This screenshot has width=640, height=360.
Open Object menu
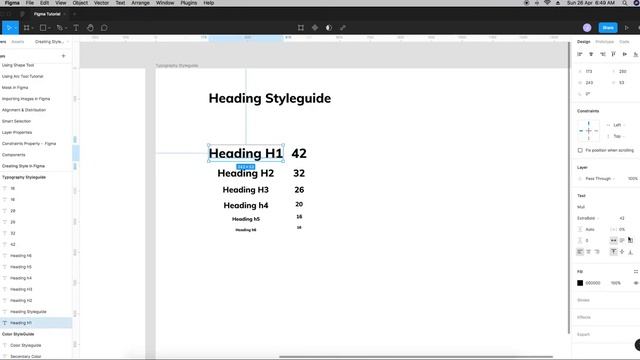click(x=80, y=3)
